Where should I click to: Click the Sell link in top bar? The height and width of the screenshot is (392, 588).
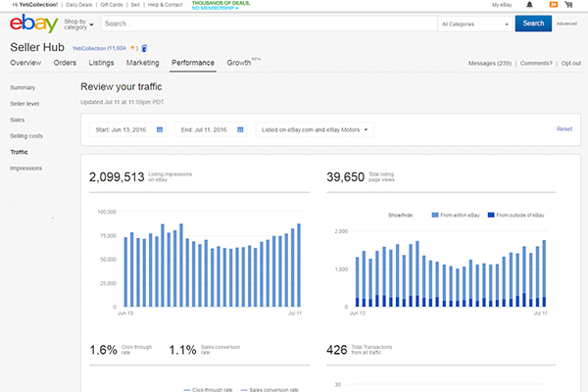(x=135, y=5)
